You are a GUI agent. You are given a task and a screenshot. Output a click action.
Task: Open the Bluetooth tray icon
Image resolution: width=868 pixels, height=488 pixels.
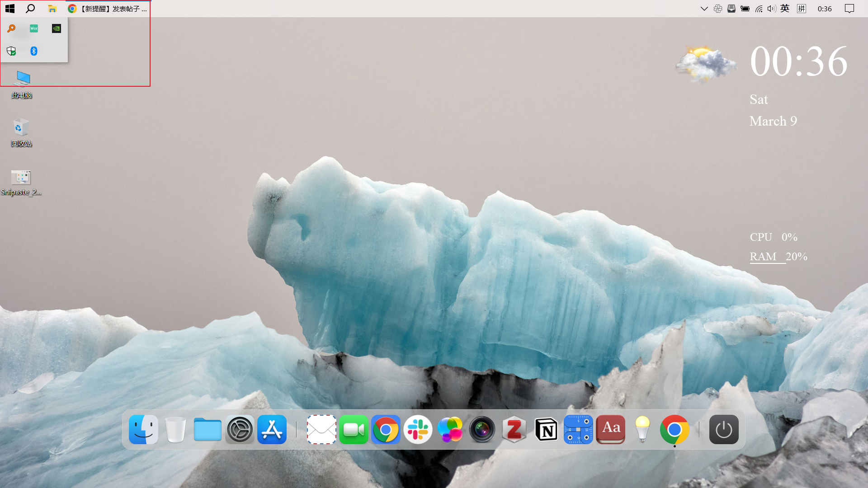34,51
